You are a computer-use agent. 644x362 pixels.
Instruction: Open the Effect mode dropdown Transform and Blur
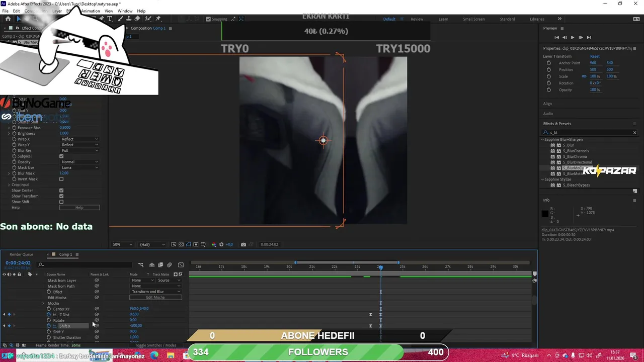coord(155,292)
